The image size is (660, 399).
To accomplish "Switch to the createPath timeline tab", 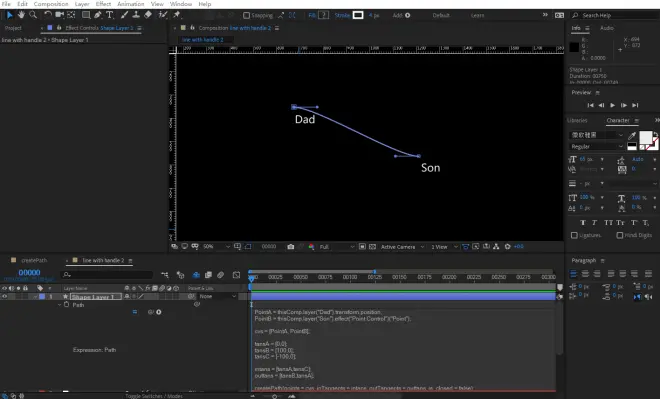I will pyautogui.click(x=34, y=260).
